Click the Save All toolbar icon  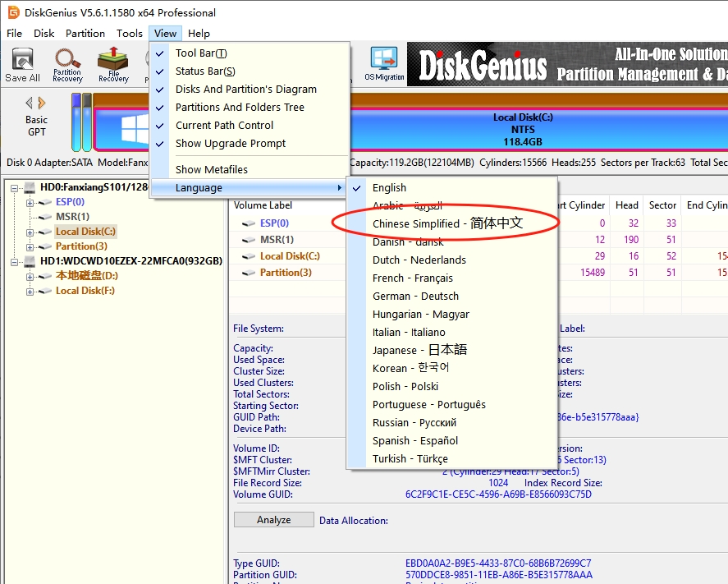(22, 65)
